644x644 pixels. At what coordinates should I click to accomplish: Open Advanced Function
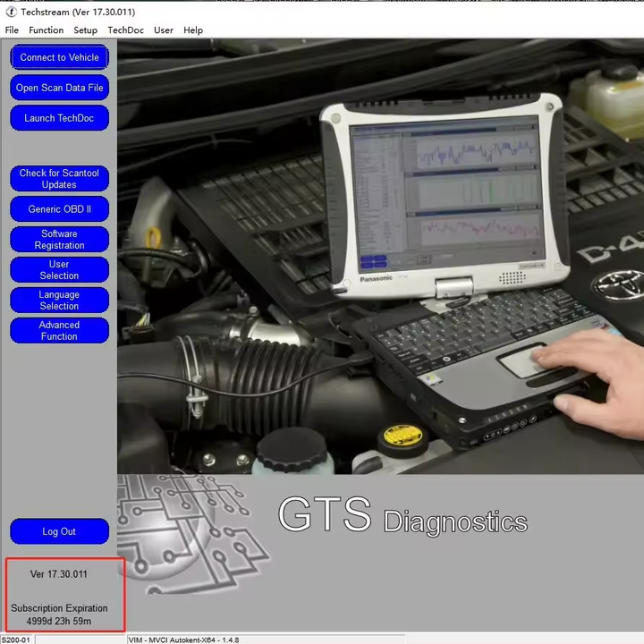[x=60, y=331]
